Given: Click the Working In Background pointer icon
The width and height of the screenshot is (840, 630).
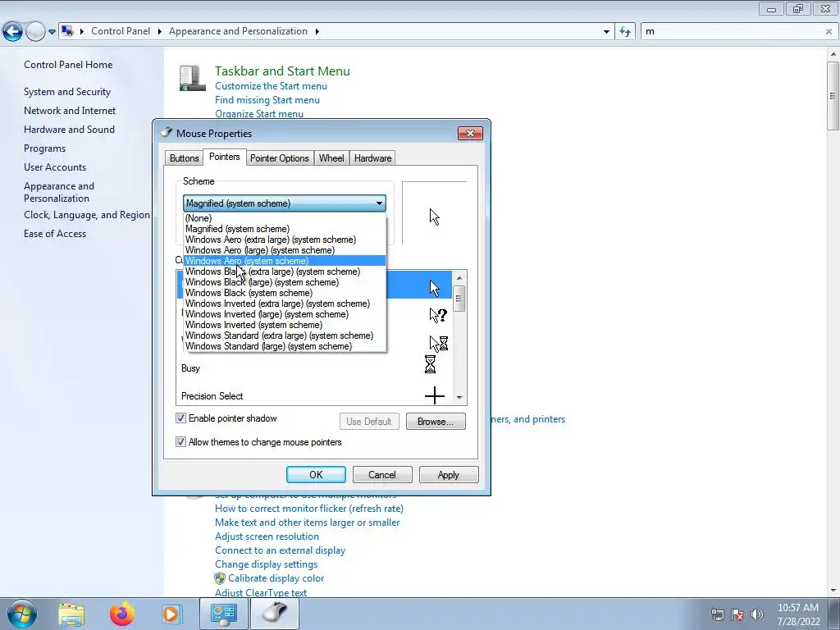Looking at the screenshot, I should (x=438, y=343).
